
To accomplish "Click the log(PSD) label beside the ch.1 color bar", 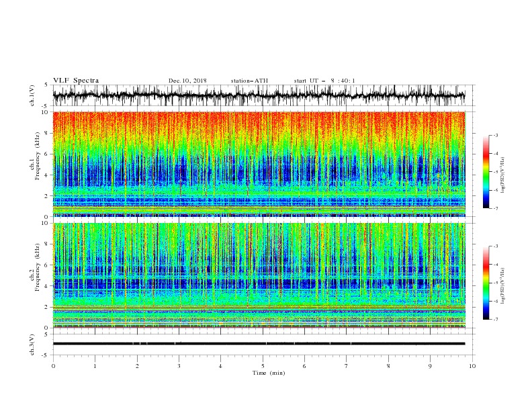I will [502, 175].
